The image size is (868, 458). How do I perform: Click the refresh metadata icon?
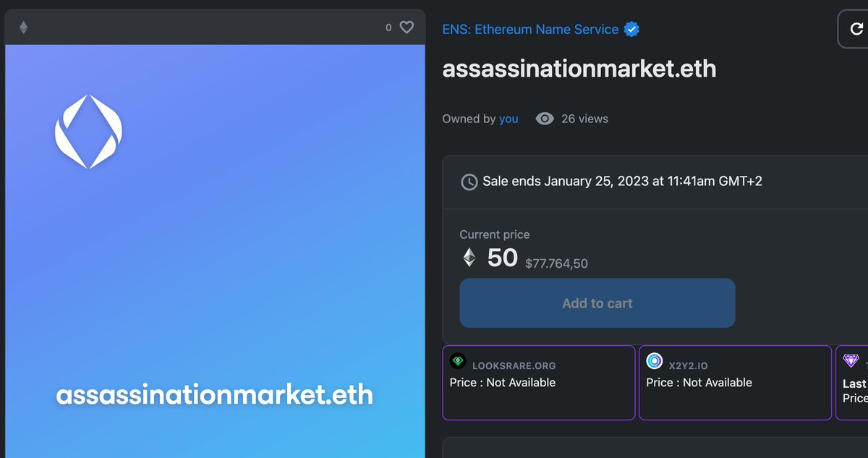858,29
